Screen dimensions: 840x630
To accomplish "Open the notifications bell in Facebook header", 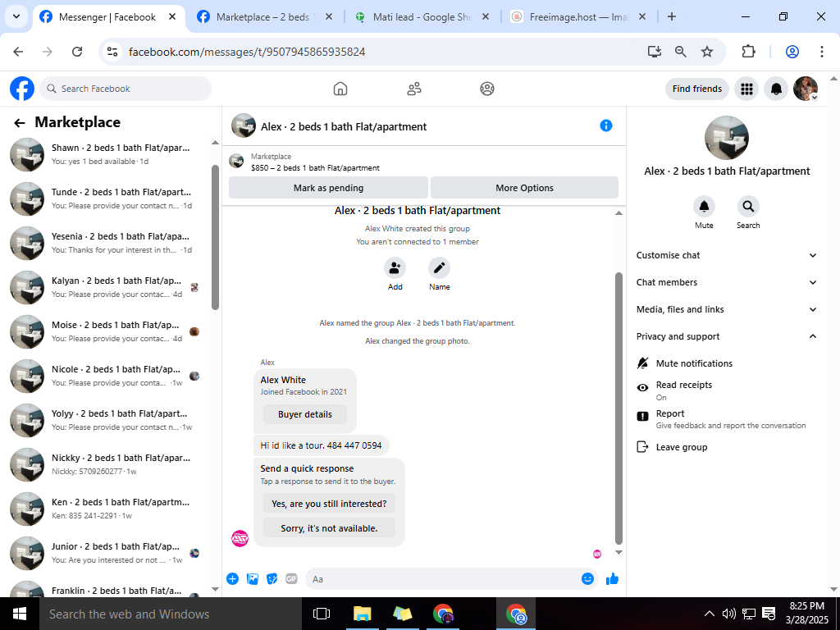I will pyautogui.click(x=776, y=89).
